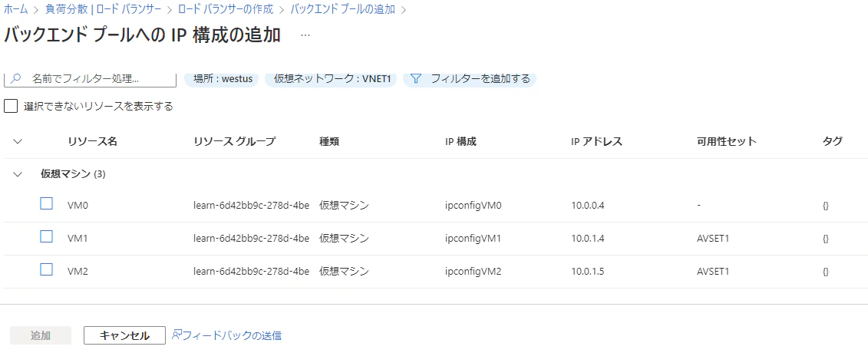Viewport: 868px width, 353px height.
Task: Sort by 種類 column header
Action: point(329,142)
